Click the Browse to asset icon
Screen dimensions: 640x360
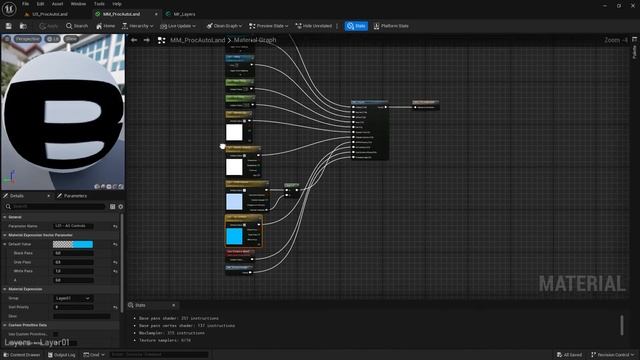pyautogui.click(x=23, y=26)
